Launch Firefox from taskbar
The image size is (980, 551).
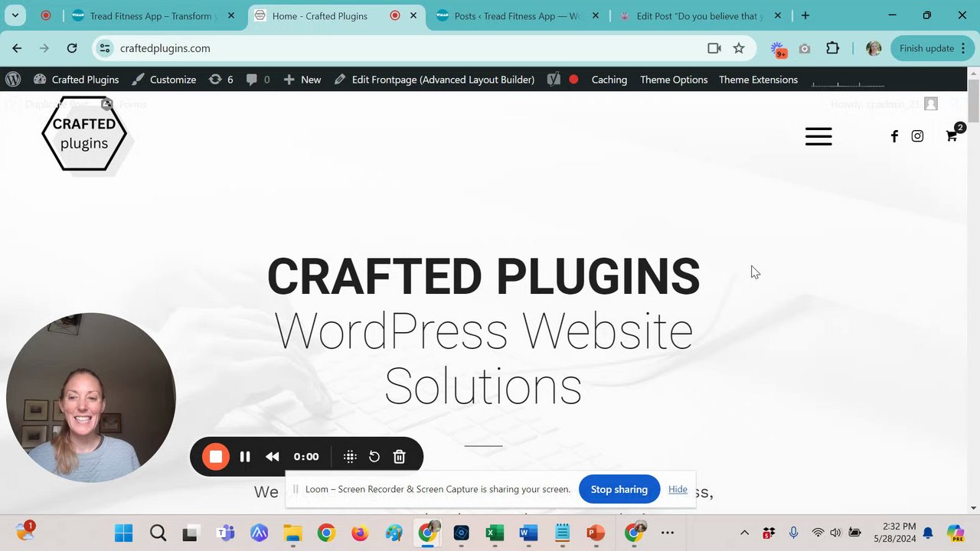(360, 533)
